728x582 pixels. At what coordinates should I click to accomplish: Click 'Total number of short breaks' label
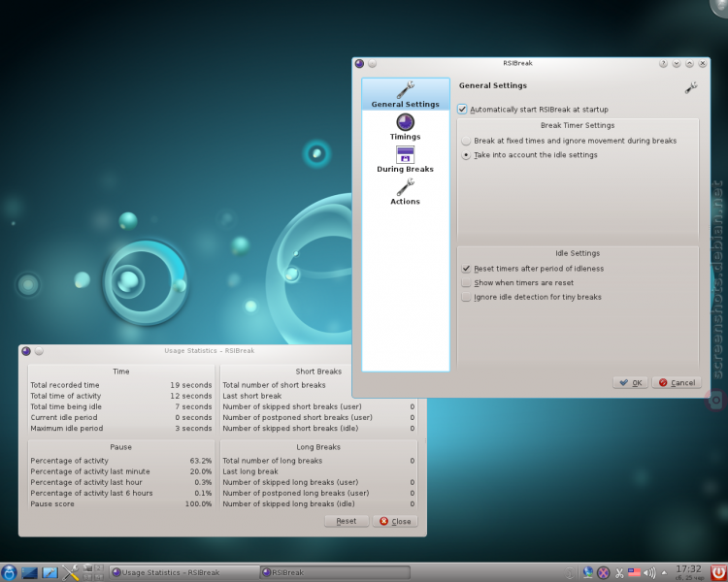pos(274,385)
